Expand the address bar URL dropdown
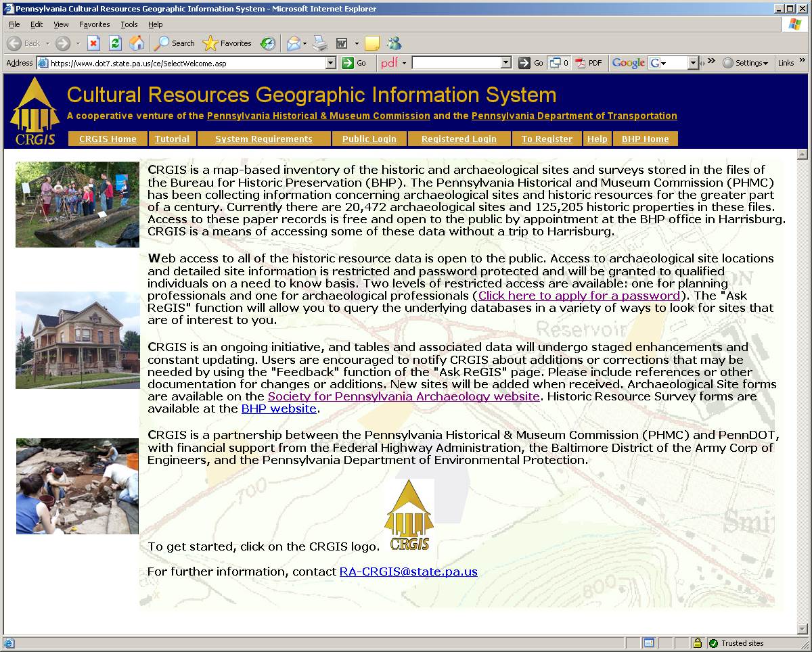 331,63
